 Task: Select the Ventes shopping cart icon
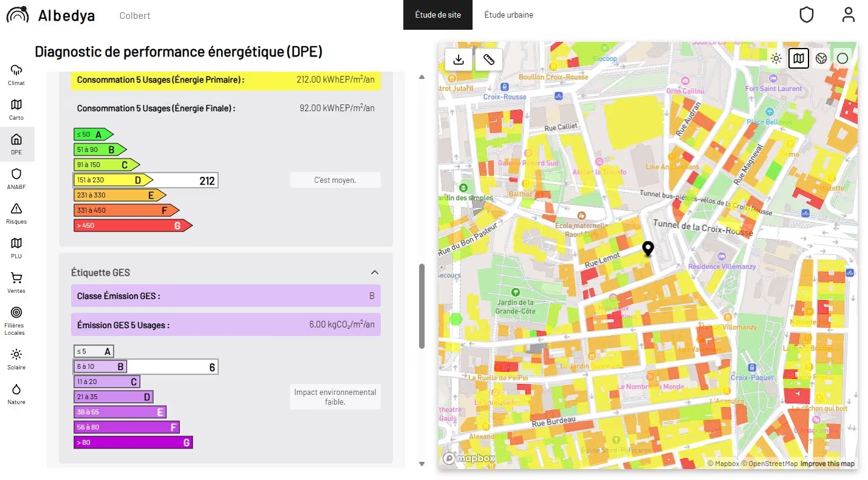16,283
